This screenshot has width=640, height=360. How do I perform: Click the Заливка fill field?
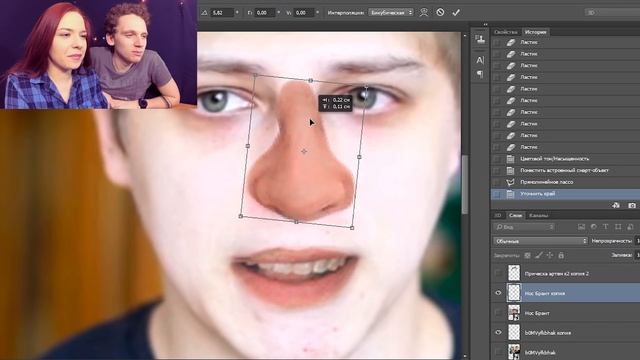pyautogui.click(x=638, y=256)
